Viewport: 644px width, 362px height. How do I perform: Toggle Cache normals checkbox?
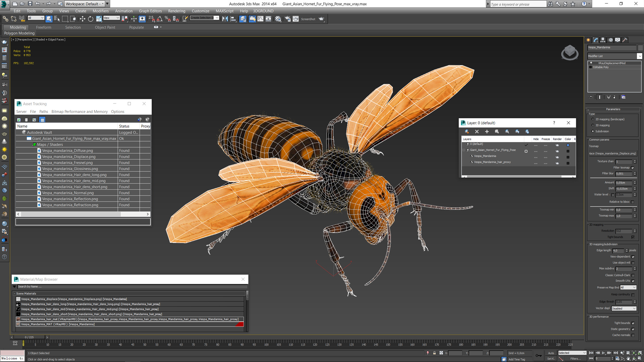pyautogui.click(x=633, y=335)
